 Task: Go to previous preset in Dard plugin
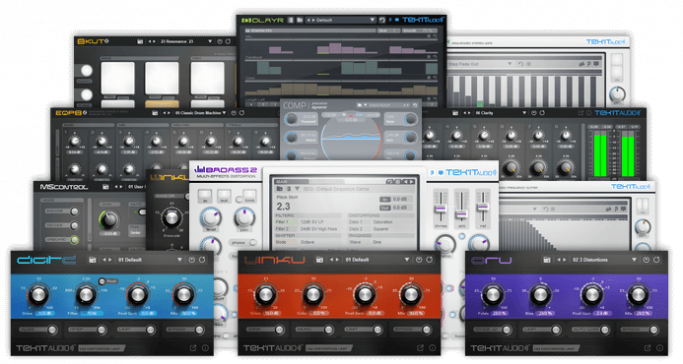(x=104, y=260)
